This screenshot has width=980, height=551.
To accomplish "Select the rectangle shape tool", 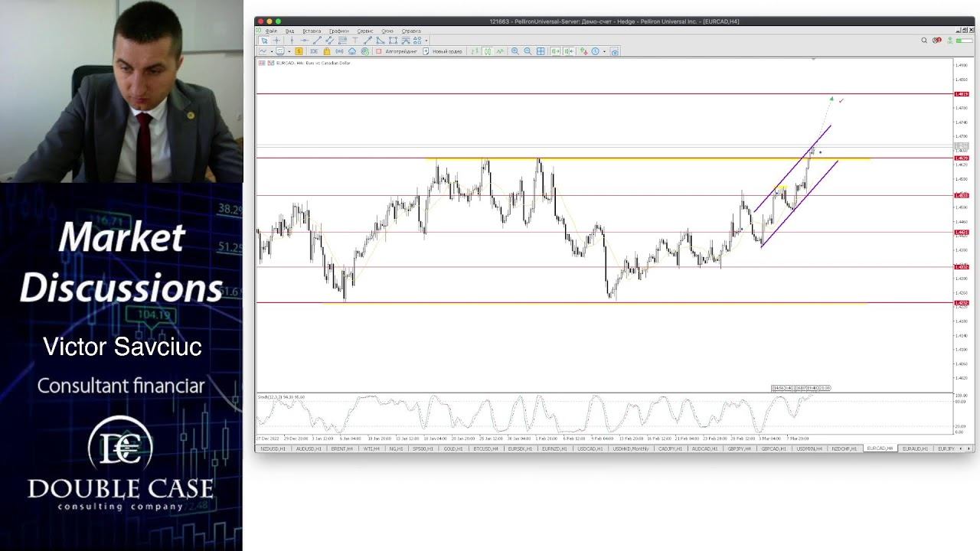I will click(394, 41).
